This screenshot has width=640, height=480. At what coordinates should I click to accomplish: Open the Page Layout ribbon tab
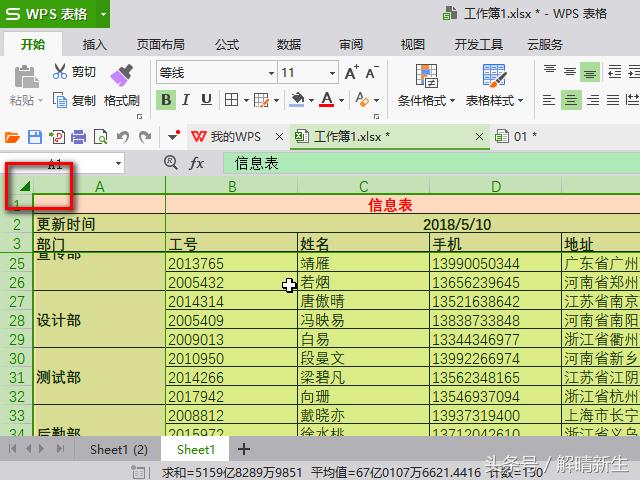160,44
